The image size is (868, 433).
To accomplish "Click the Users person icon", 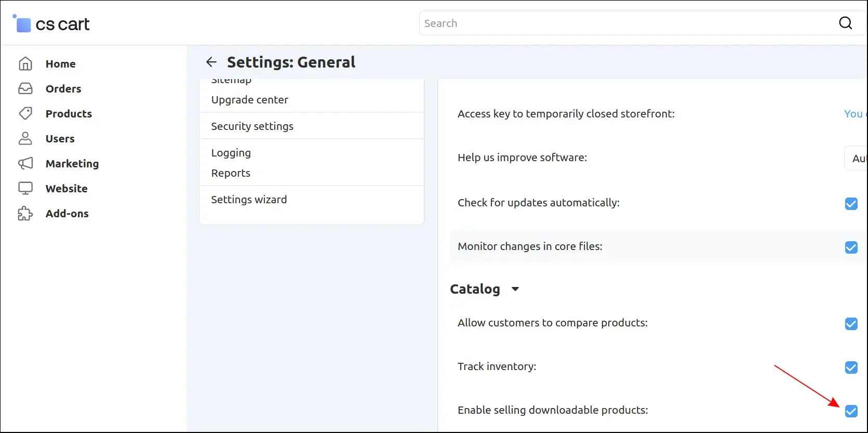I will [25, 139].
